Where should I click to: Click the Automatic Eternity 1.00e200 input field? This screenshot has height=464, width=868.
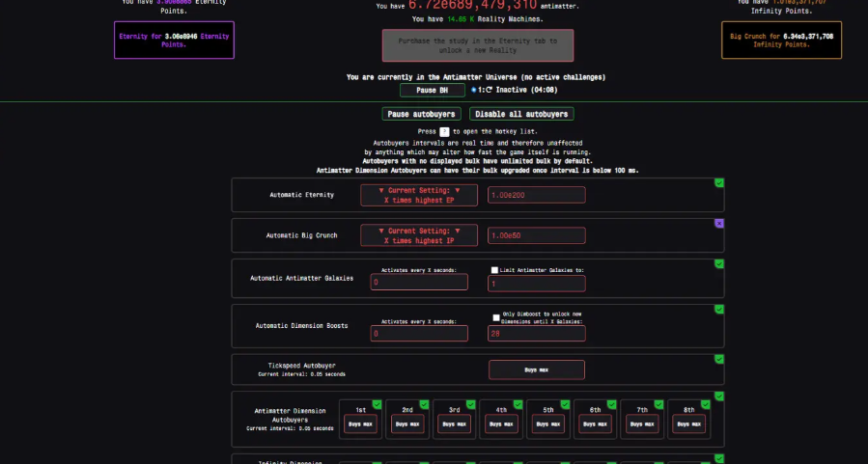click(x=537, y=195)
